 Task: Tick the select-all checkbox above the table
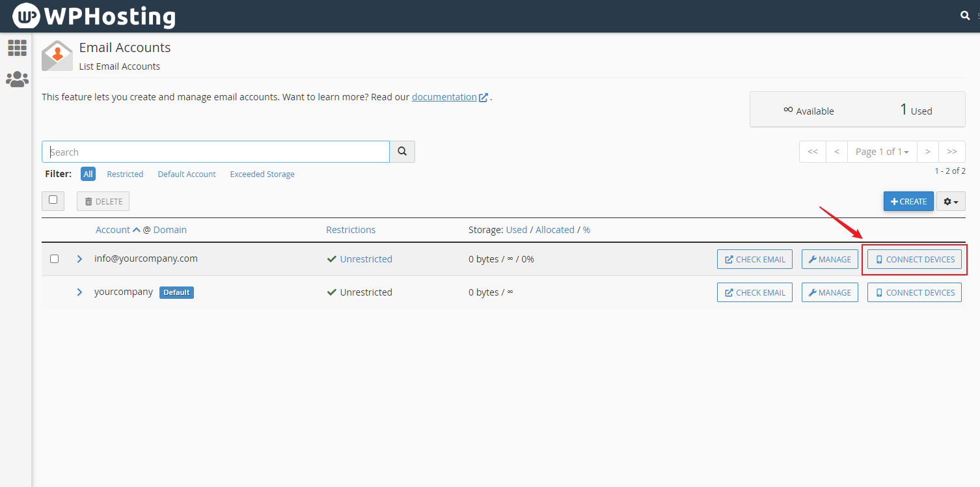(x=53, y=201)
